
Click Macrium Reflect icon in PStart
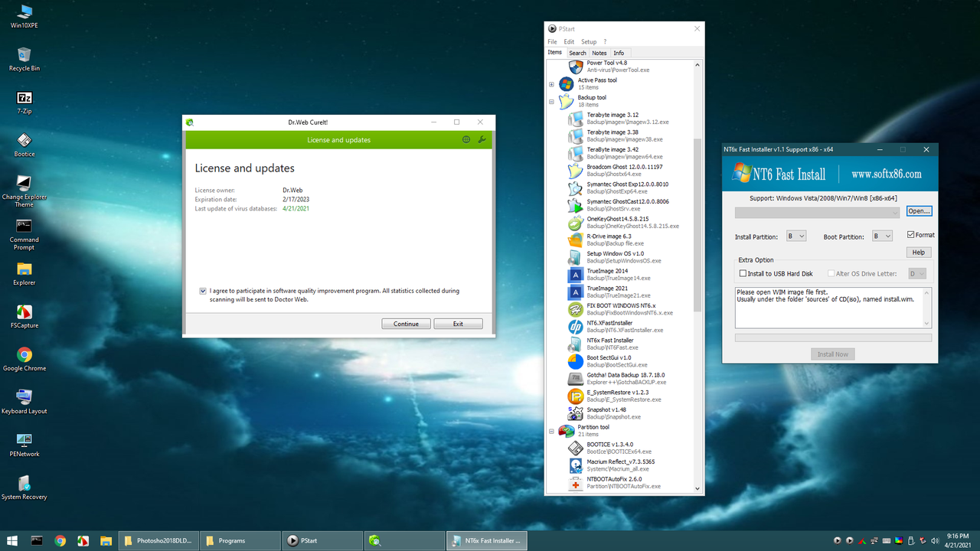pyautogui.click(x=576, y=465)
